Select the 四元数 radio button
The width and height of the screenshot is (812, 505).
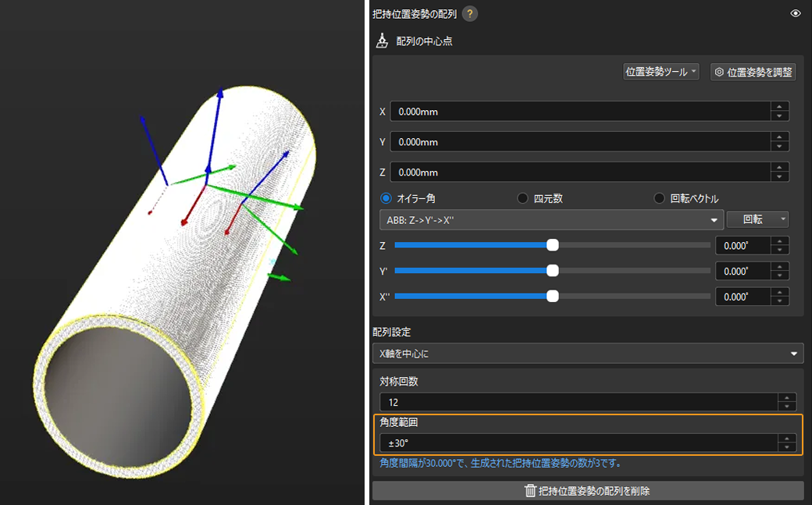(523, 198)
